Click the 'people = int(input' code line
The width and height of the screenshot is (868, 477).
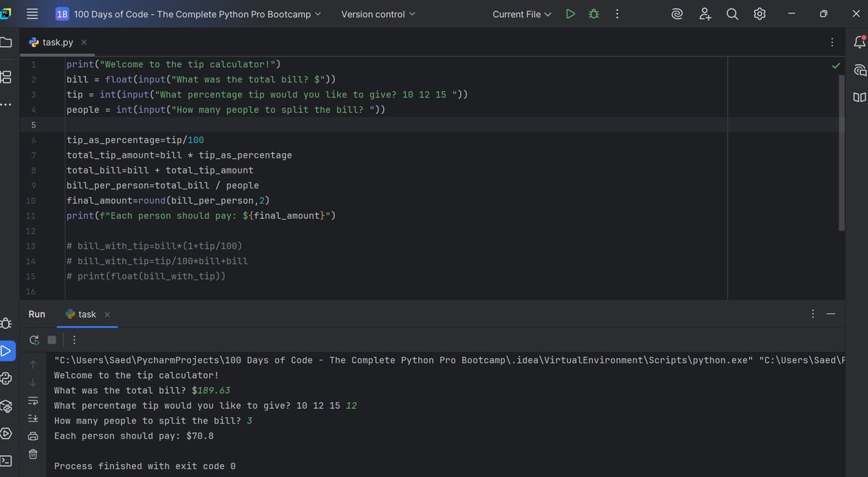click(x=226, y=110)
